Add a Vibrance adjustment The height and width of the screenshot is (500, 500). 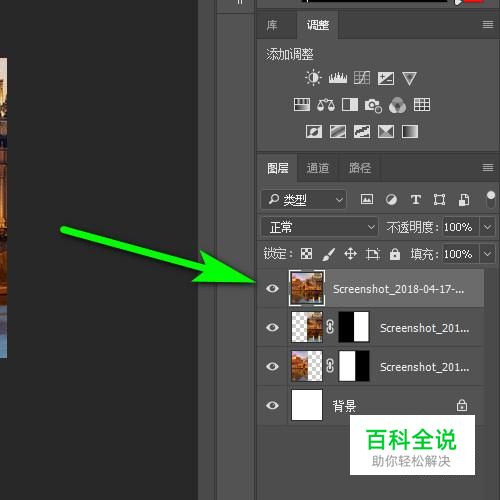[409, 79]
